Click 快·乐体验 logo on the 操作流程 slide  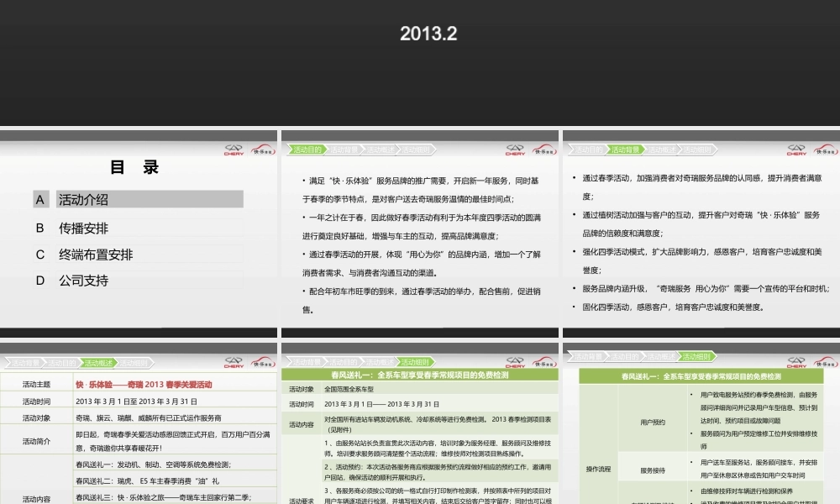(826, 362)
